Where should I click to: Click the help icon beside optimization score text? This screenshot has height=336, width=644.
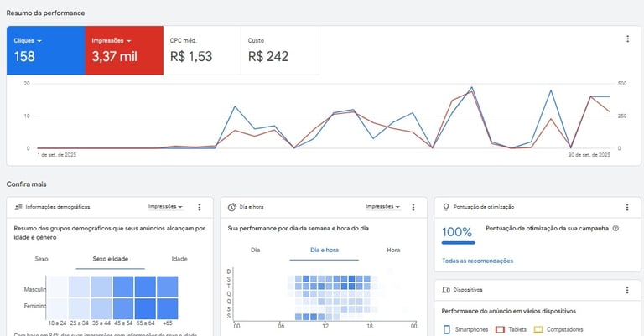coord(615,229)
